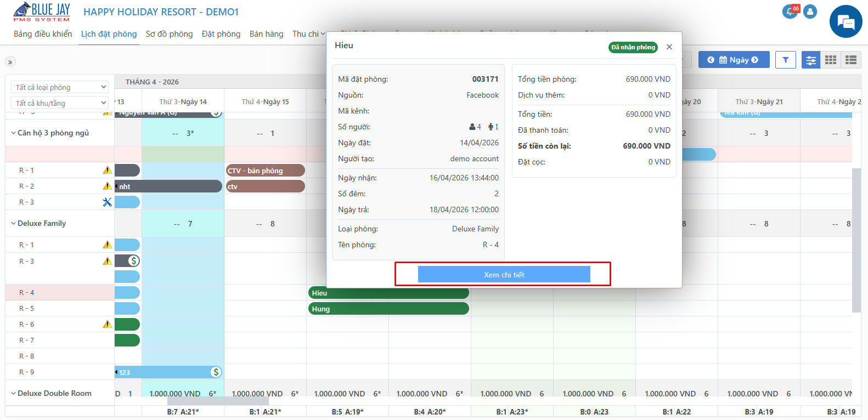Screen dimensions: 868x420
Task: Click the Đã nhận phòng status badge
Action: 633,47
